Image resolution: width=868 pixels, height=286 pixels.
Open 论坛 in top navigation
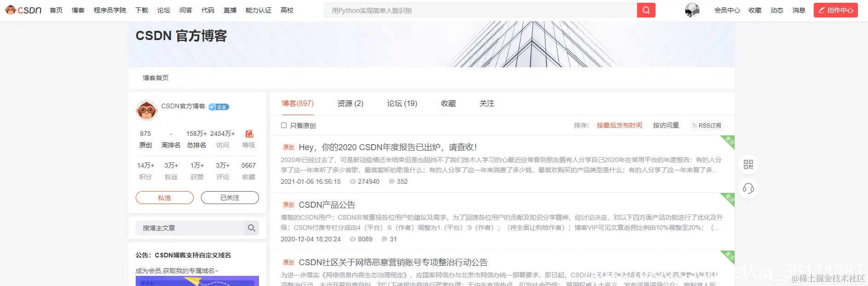[164, 10]
